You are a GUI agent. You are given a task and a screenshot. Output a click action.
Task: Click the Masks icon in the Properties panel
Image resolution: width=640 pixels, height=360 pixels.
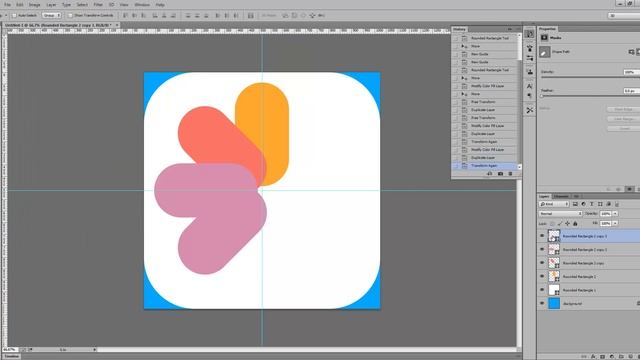click(544, 38)
